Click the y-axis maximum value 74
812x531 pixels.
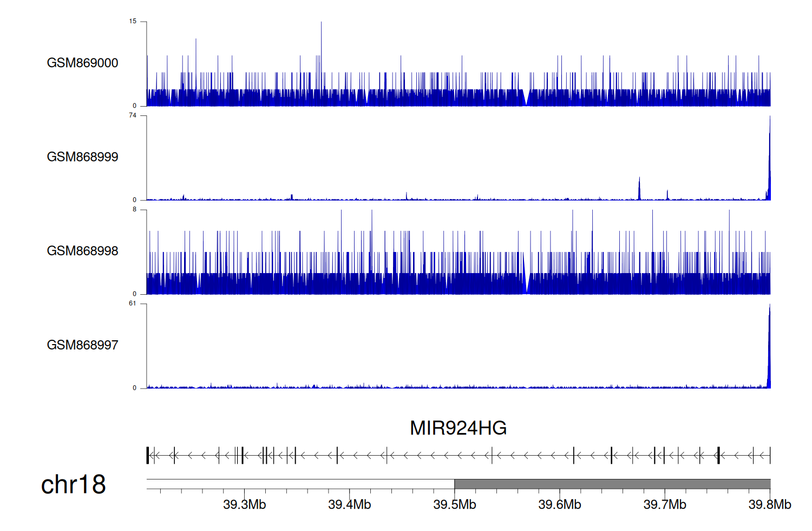[x=133, y=115]
